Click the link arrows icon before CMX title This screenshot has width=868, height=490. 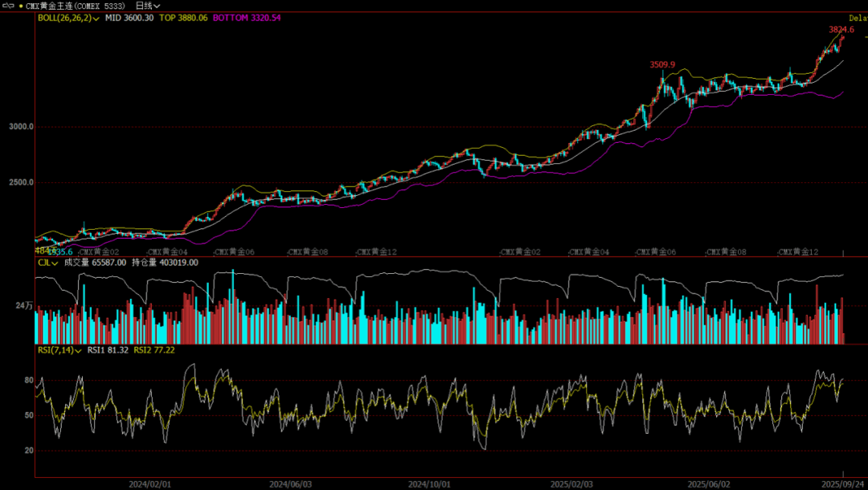(x=8, y=6)
